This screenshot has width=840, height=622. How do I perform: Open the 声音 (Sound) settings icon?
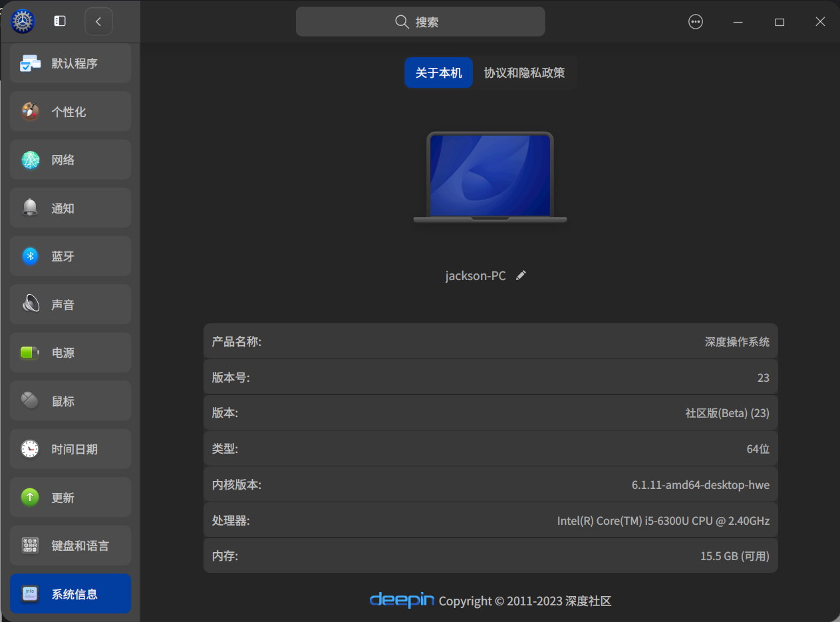click(30, 304)
